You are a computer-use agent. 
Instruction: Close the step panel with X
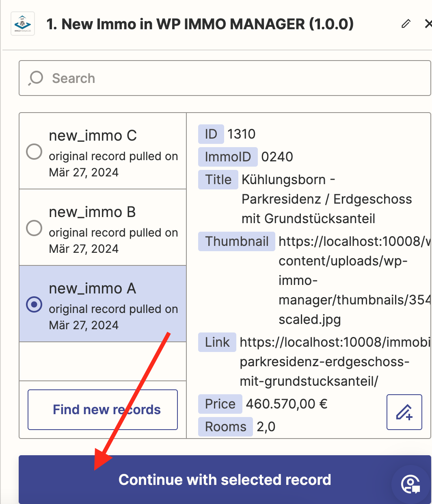(428, 24)
